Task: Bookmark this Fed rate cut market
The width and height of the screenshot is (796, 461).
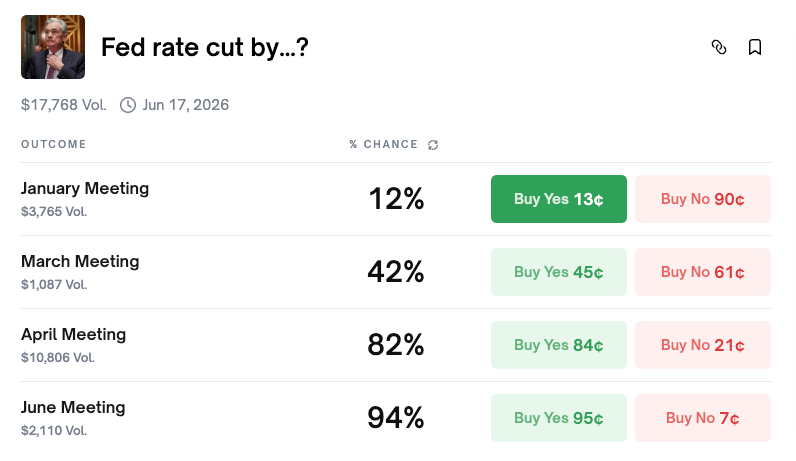Action: pyautogui.click(x=755, y=47)
